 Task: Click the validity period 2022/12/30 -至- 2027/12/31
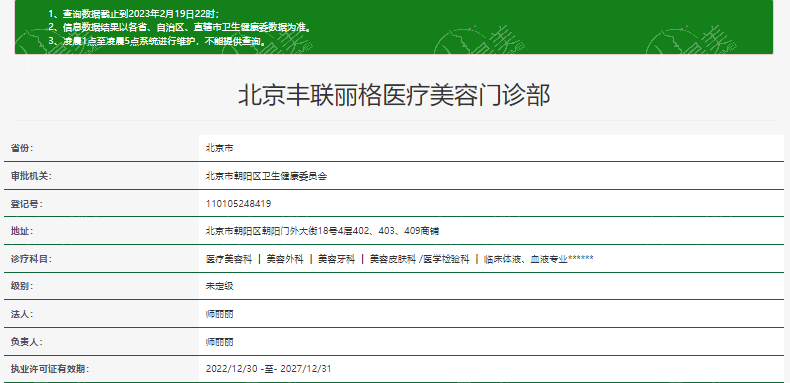[269, 369]
